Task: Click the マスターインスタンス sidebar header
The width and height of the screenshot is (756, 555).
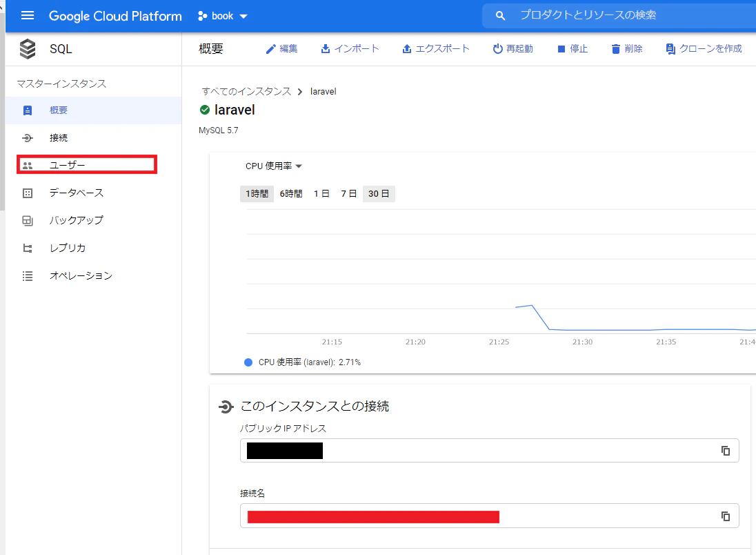Action: coord(61,84)
